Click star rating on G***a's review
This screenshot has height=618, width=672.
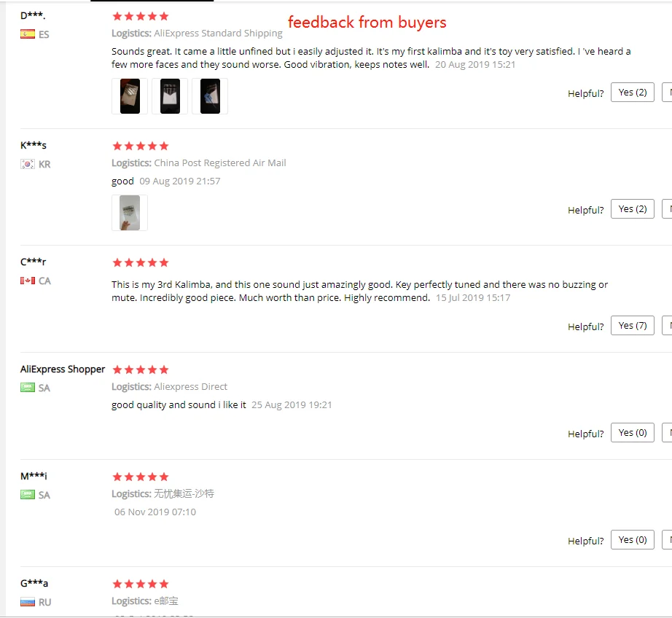point(141,584)
